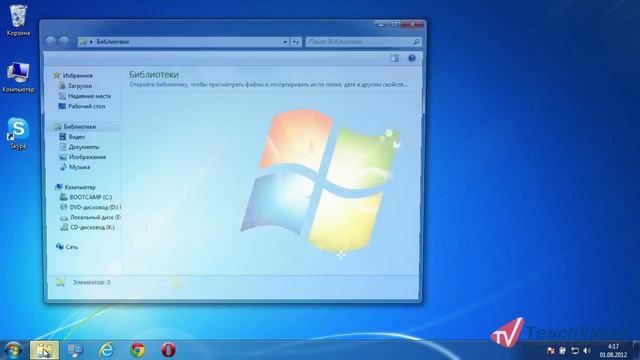Open the address bar history dropdown arrow
640x360 pixels.
click(285, 42)
